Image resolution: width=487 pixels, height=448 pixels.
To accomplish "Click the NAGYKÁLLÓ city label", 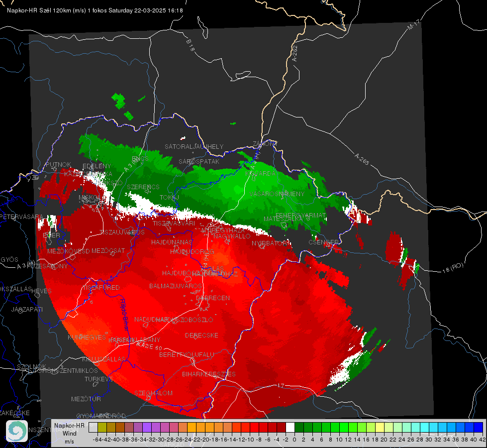I will coord(232,236).
